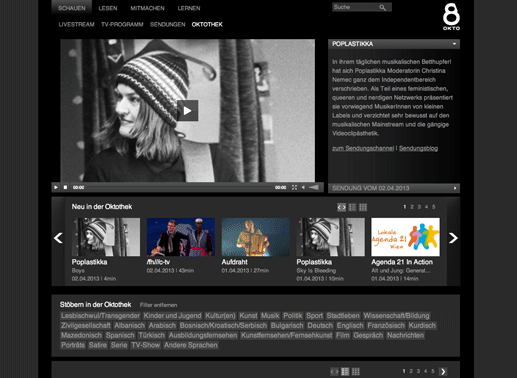
Task: Switch Neu in der Oktothek to grid view
Action: [x=363, y=207]
